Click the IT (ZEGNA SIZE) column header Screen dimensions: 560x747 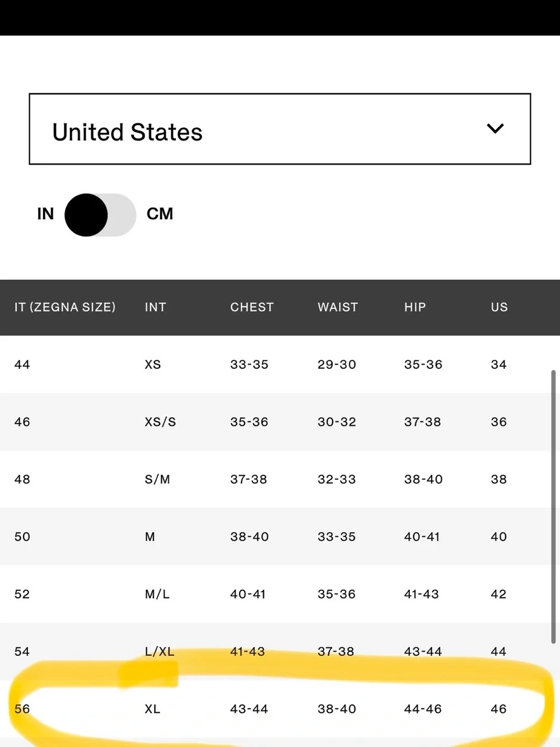65,307
